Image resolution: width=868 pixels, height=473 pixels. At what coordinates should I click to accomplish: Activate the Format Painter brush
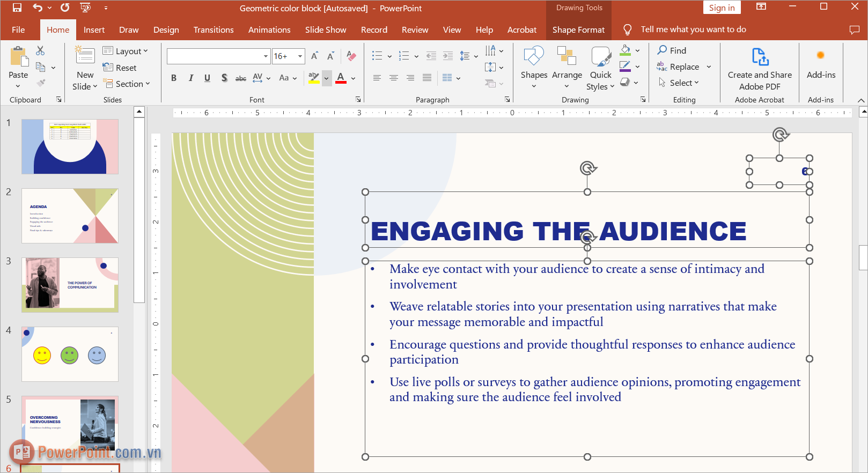pyautogui.click(x=41, y=83)
